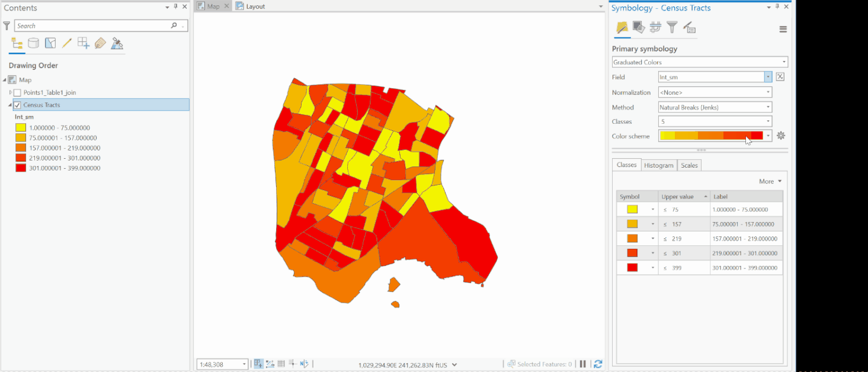Select List By Data Source icon

click(x=34, y=43)
